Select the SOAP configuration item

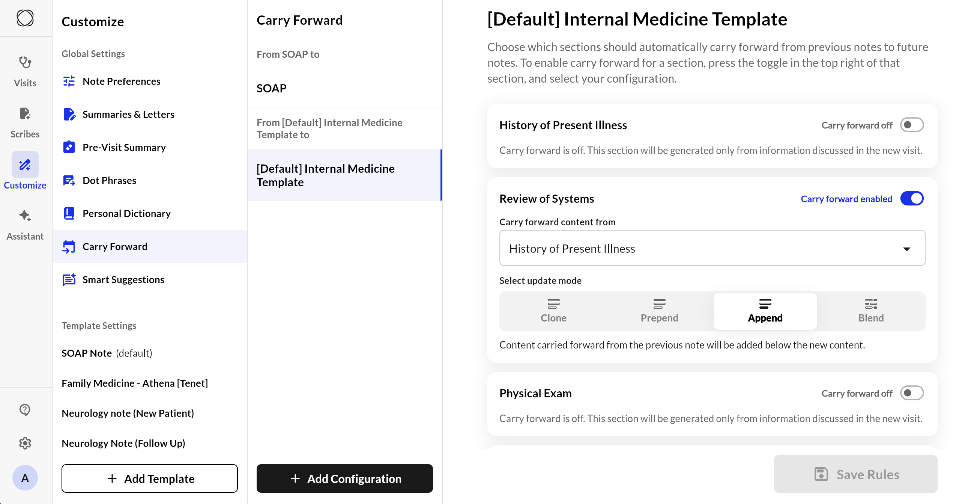coord(272,88)
